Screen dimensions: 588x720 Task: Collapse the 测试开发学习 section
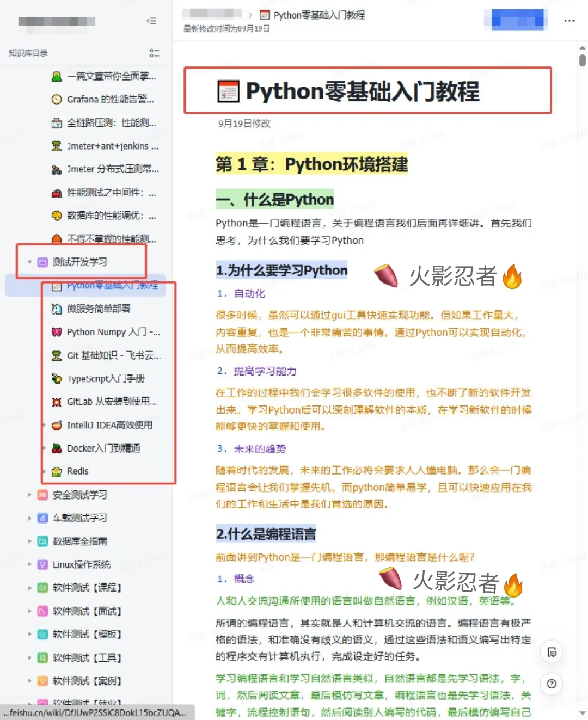(29, 262)
